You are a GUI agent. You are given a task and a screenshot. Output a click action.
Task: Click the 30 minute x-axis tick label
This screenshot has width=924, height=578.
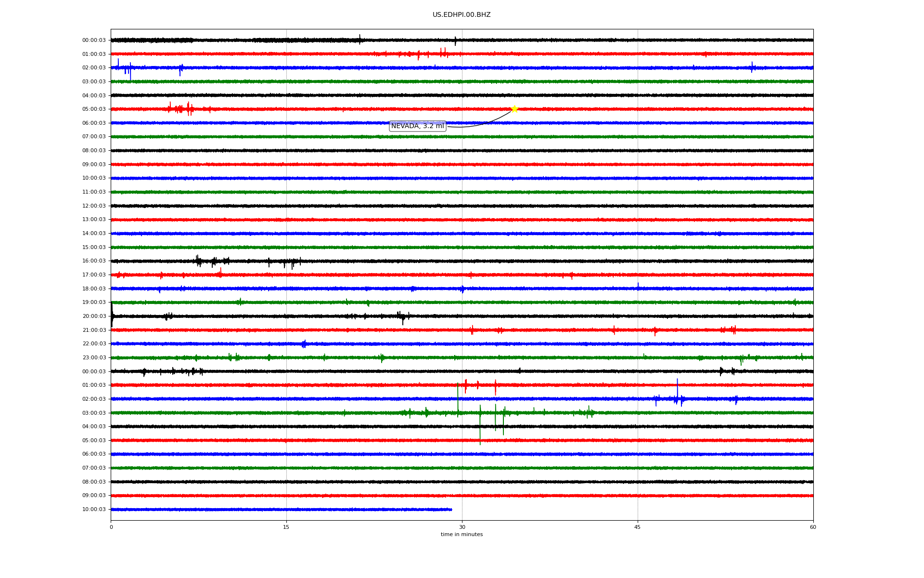pyautogui.click(x=462, y=527)
